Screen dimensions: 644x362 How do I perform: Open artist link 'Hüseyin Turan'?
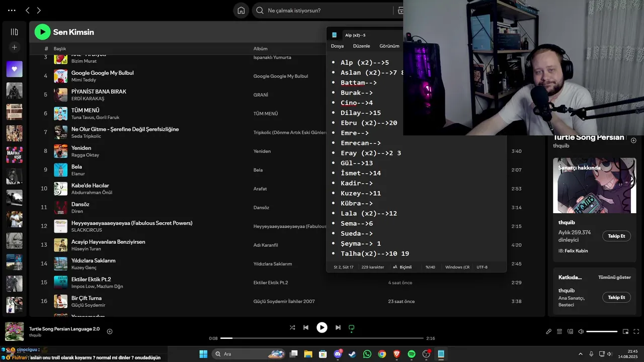(86, 249)
